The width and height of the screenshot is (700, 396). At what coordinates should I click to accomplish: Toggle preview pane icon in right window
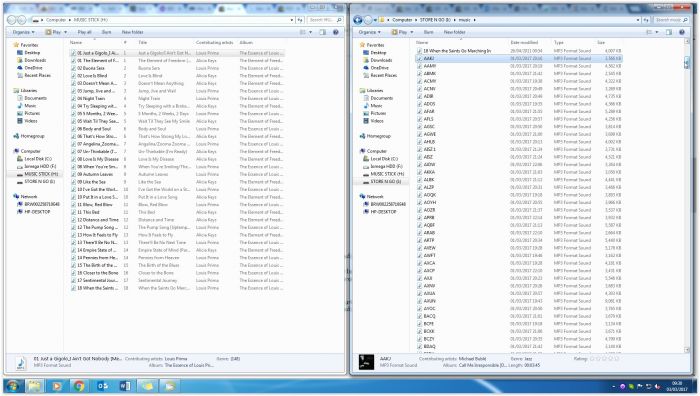pyautogui.click(x=669, y=32)
